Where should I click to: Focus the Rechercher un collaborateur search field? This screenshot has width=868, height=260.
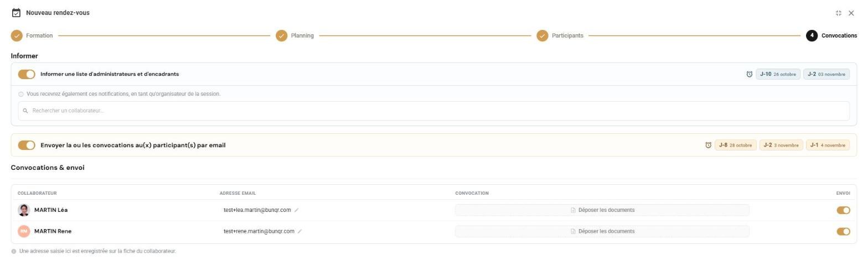point(434,111)
